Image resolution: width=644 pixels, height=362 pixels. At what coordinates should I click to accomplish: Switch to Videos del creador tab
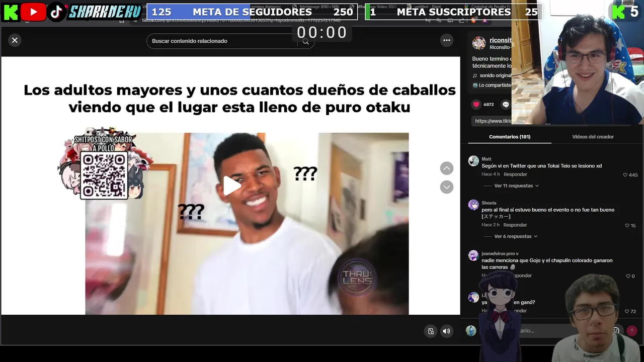pos(593,137)
